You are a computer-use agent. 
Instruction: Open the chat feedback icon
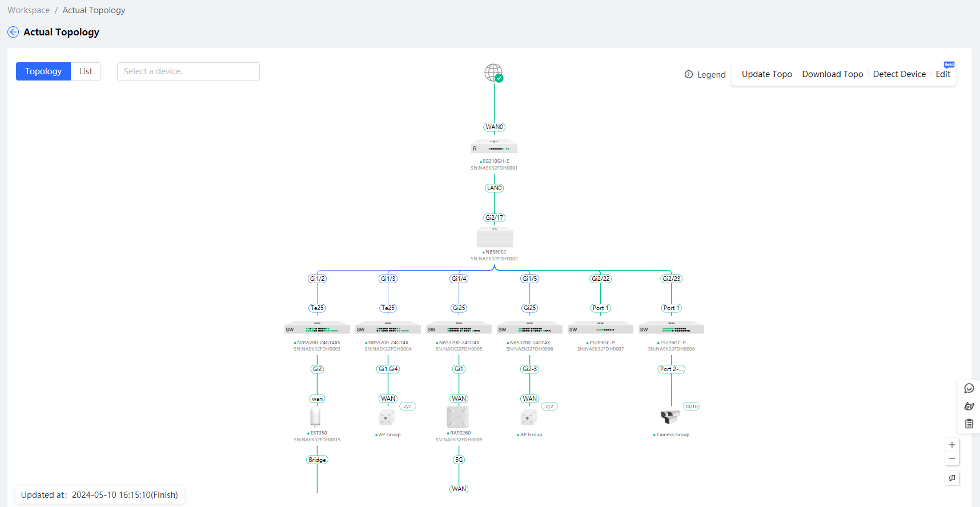click(x=969, y=388)
